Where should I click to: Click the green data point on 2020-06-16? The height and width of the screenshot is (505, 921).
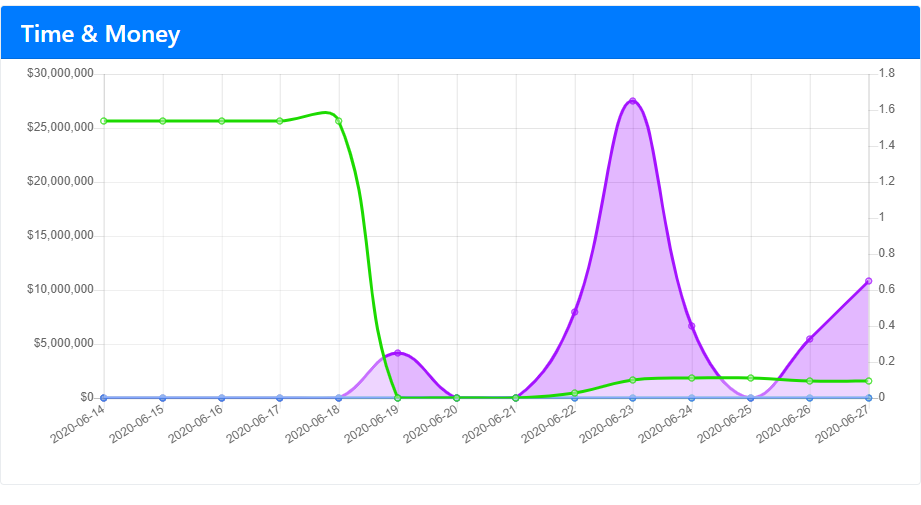(x=221, y=121)
